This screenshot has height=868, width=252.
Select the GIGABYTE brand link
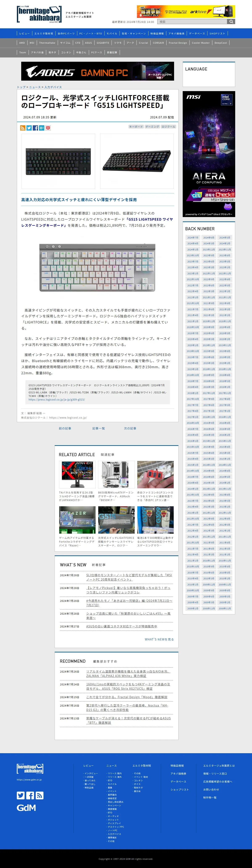tap(103, 43)
